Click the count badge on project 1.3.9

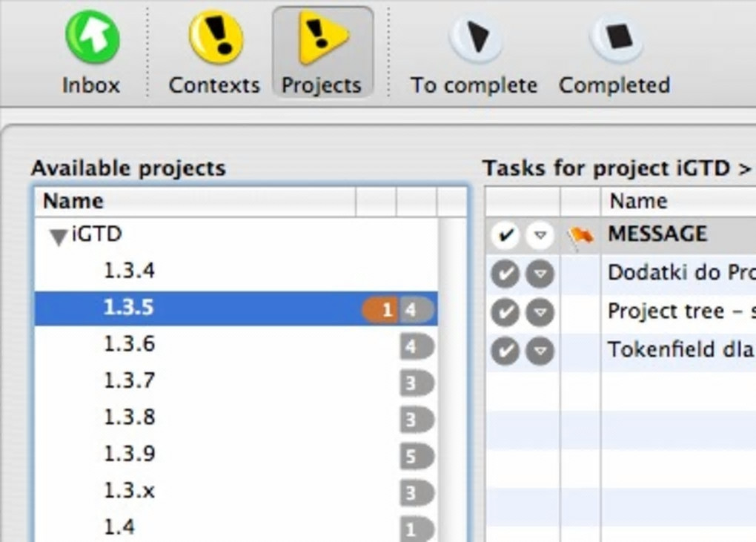(416, 456)
